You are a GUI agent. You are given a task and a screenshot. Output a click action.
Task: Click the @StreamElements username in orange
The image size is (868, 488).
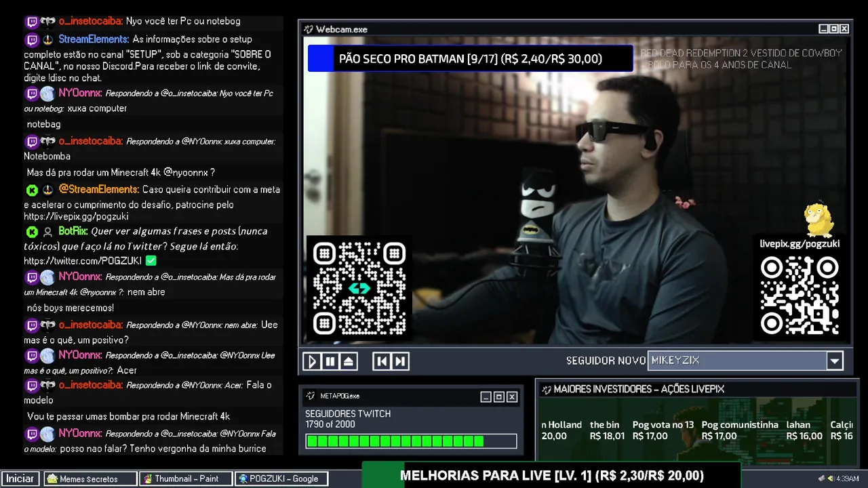point(98,189)
